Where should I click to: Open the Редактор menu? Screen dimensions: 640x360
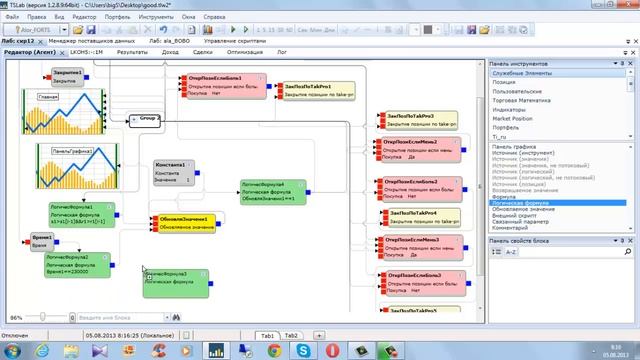84,17
